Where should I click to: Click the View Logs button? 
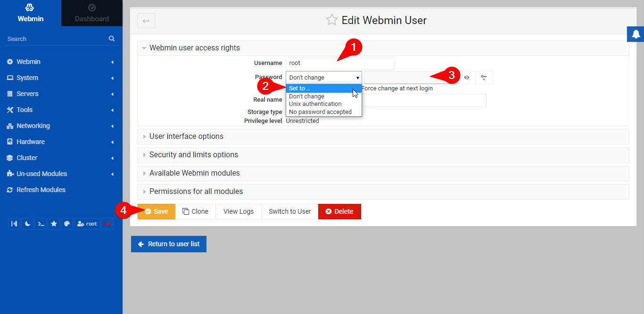[x=239, y=211]
